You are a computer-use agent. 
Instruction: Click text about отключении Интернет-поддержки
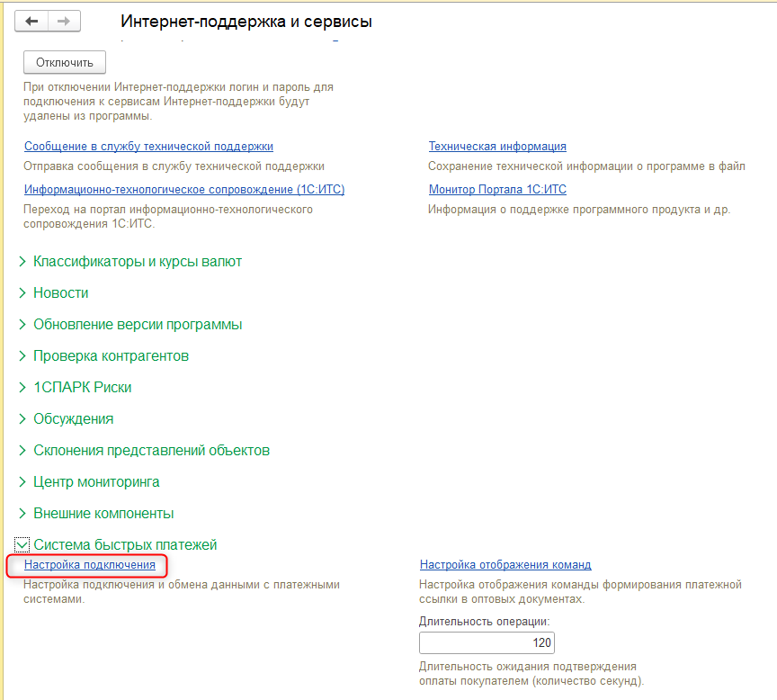[x=178, y=101]
